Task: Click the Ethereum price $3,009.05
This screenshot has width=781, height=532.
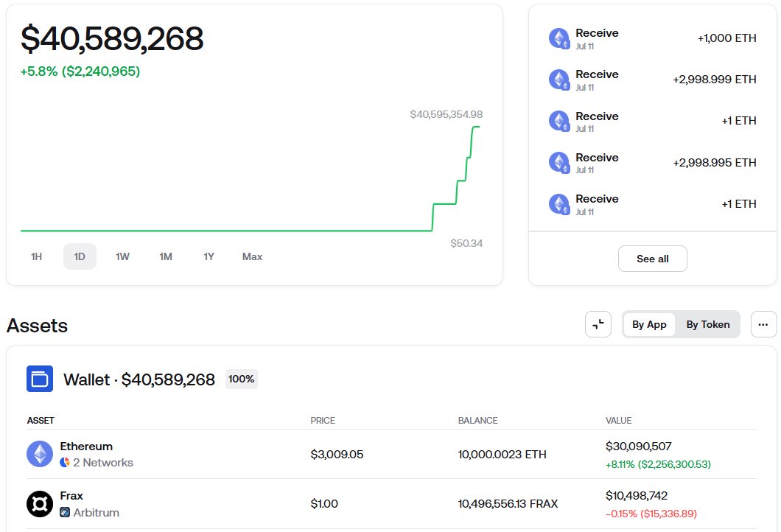Action: click(337, 455)
